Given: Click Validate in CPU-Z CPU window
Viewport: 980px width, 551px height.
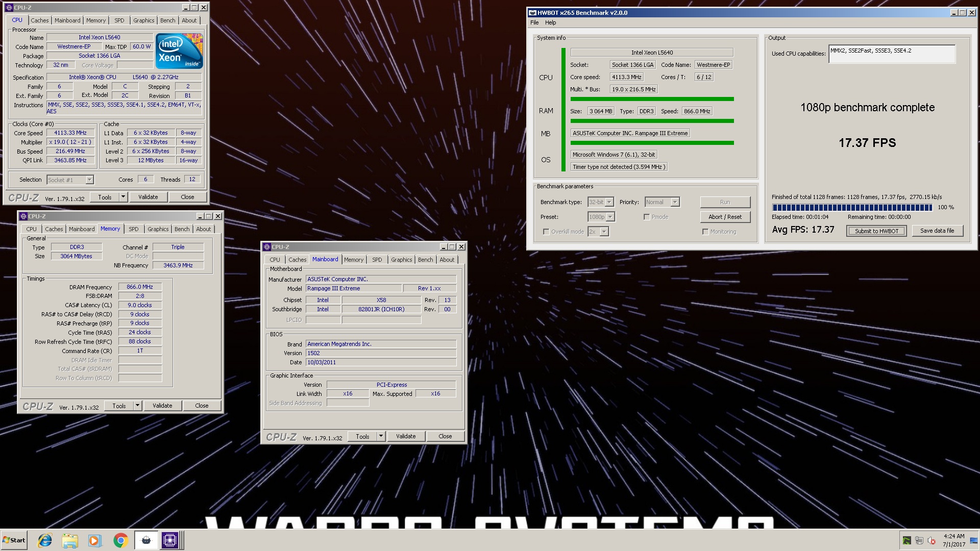Looking at the screenshot, I should [148, 197].
